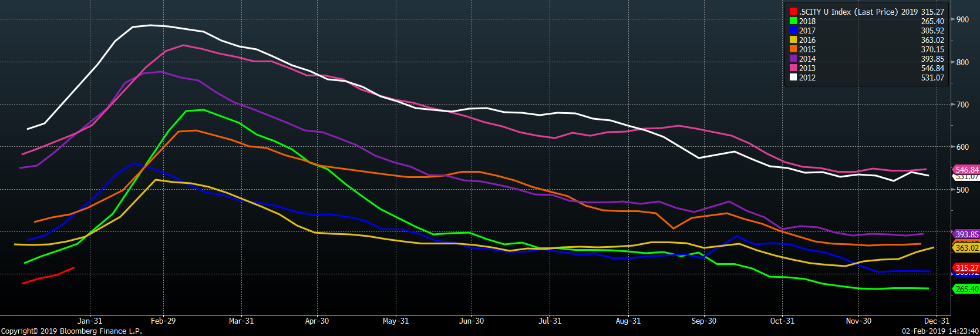Select the .5CITY U Index legend title

pyautogui.click(x=848, y=12)
